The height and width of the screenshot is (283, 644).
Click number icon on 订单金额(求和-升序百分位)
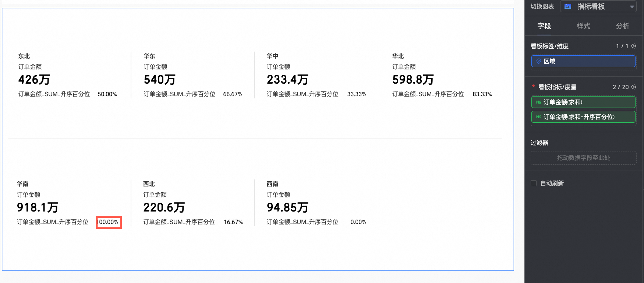539,117
